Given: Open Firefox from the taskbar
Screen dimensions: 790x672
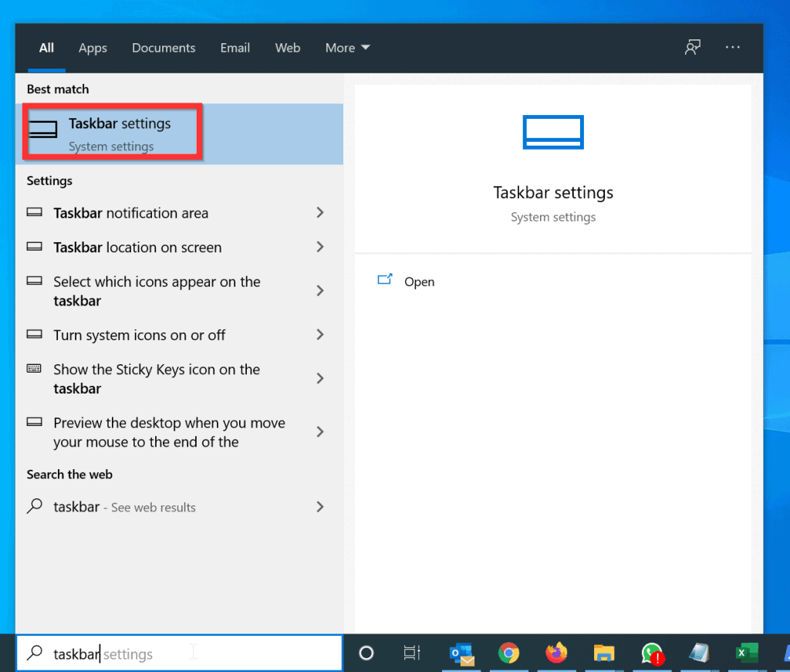Looking at the screenshot, I should pos(557,653).
